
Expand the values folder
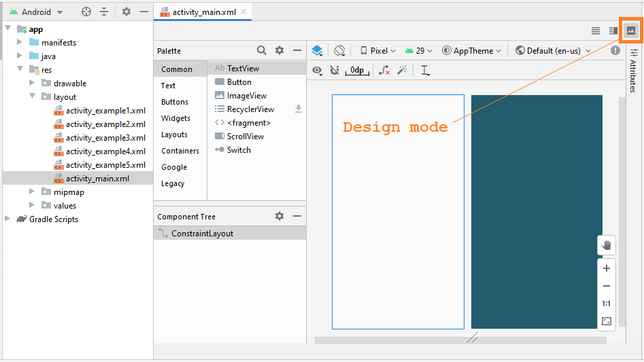click(x=32, y=204)
